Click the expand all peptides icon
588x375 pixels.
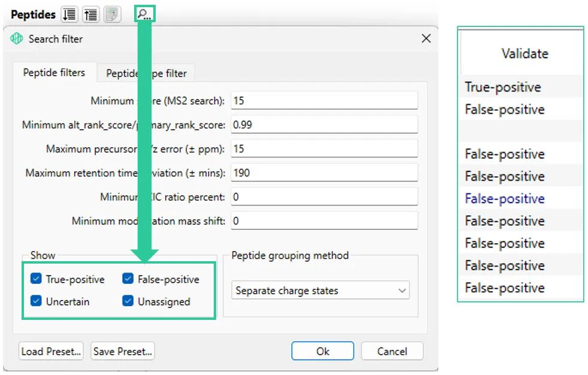click(x=69, y=15)
